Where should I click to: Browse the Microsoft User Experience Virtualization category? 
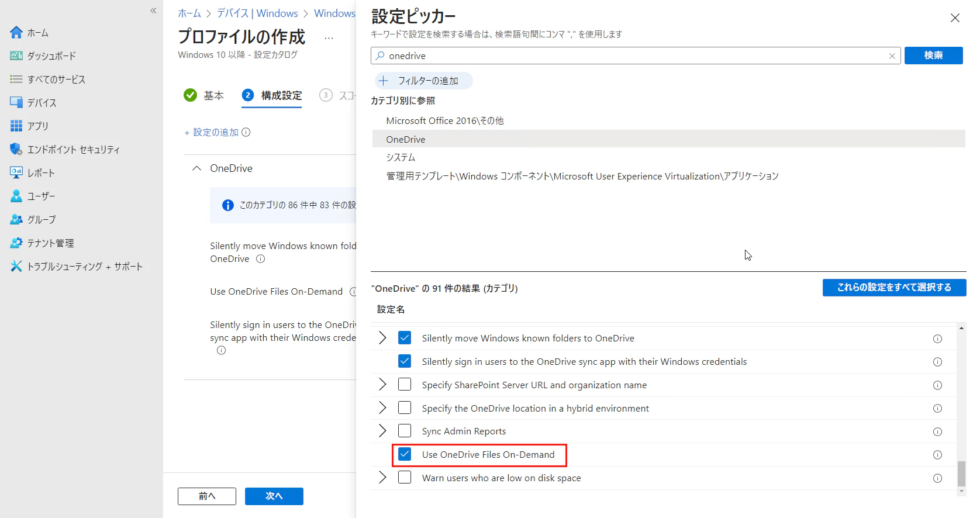[582, 177]
